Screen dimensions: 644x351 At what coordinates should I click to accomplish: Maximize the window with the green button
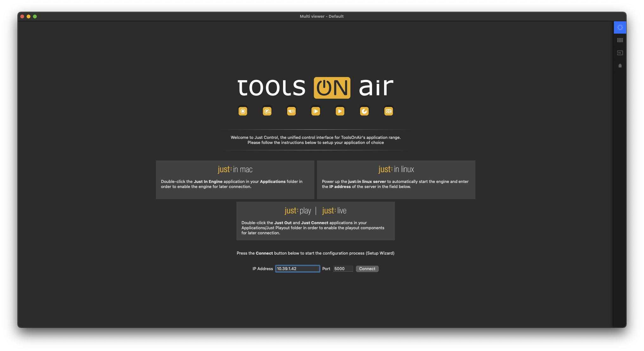coord(35,16)
